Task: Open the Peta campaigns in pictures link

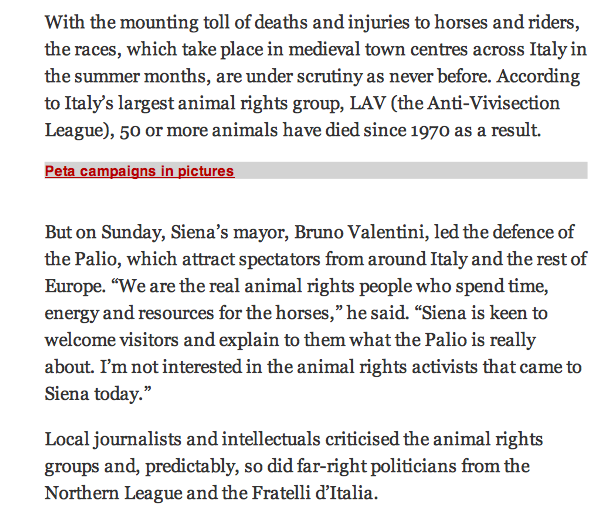Action: [139, 171]
